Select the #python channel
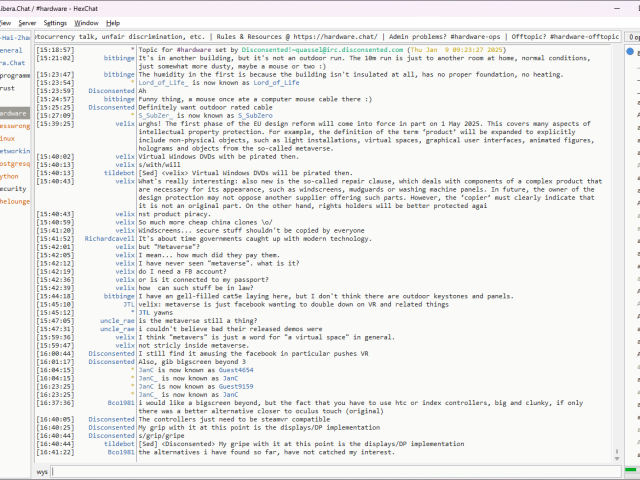Screen dimensions: 640x480 10,175
